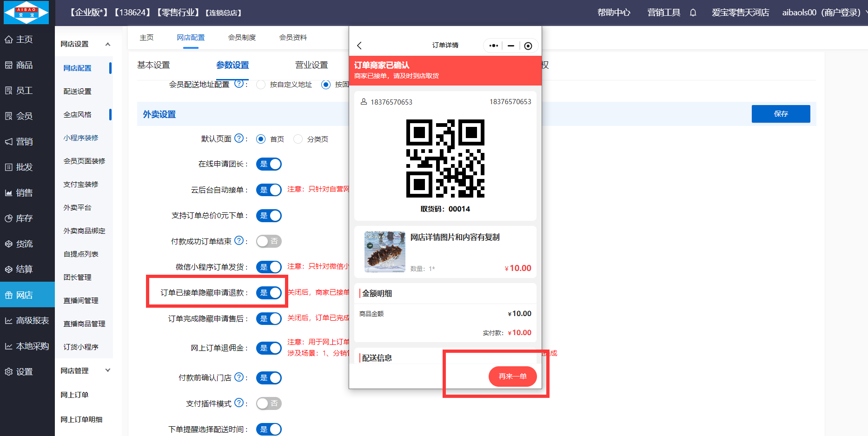Toggle 订单已接单隐藏申请退款 switch
The width and height of the screenshot is (868, 436).
point(269,292)
